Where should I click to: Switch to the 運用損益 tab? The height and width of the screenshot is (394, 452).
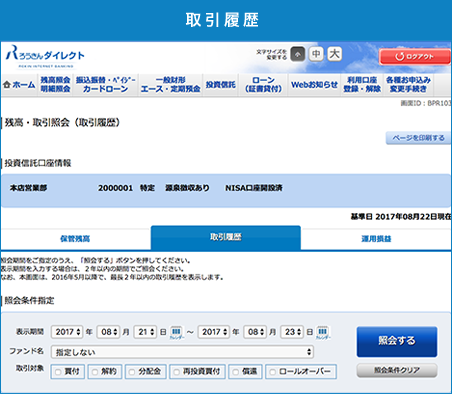pyautogui.click(x=376, y=239)
